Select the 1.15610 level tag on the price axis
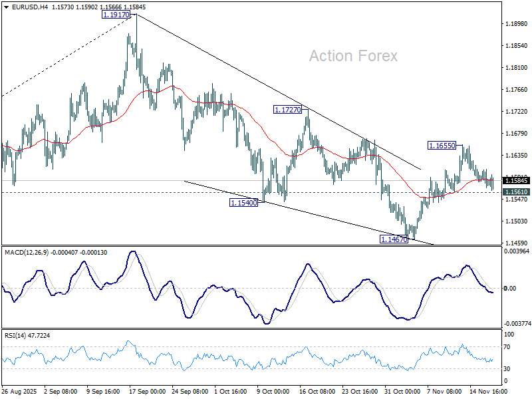The image size is (532, 399). click(x=516, y=192)
